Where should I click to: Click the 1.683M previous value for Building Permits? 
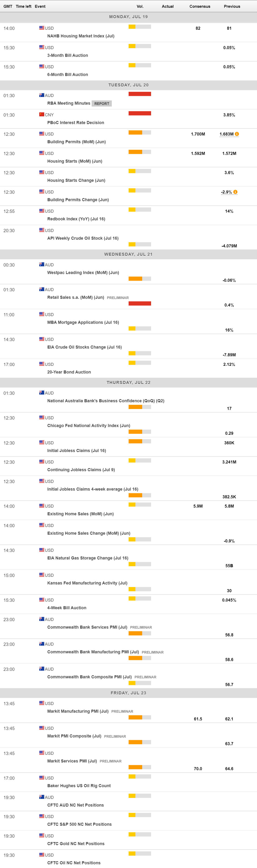(x=226, y=134)
